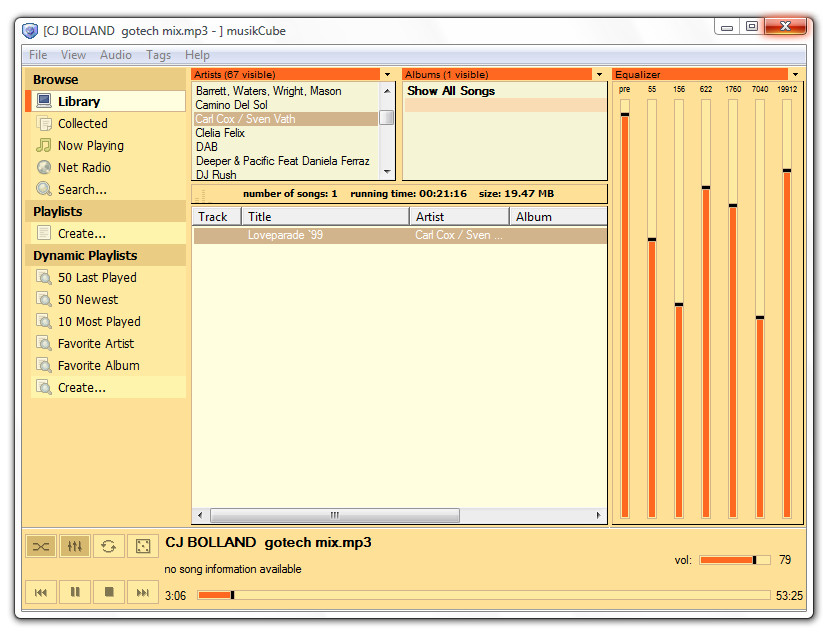Click the Net Radio globe icon
This screenshot has height=632, width=831.
tap(43, 167)
